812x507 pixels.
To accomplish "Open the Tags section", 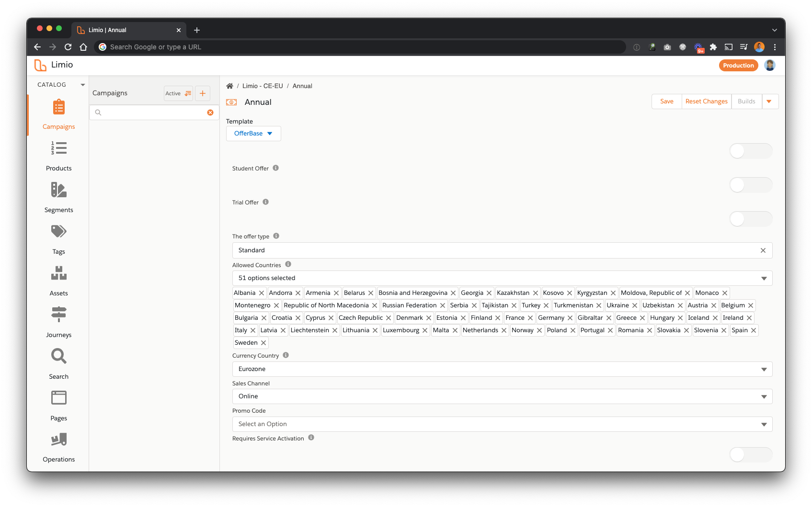I will point(58,239).
